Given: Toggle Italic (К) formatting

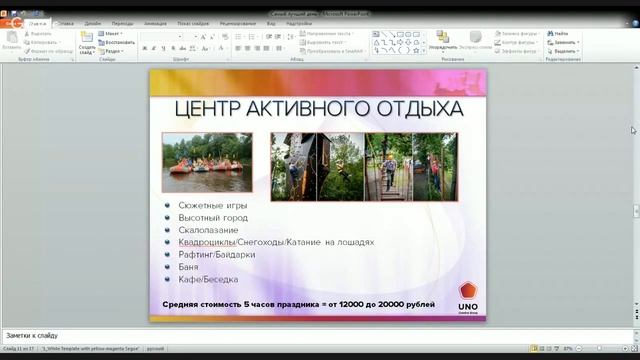Looking at the screenshot, I should (154, 49).
